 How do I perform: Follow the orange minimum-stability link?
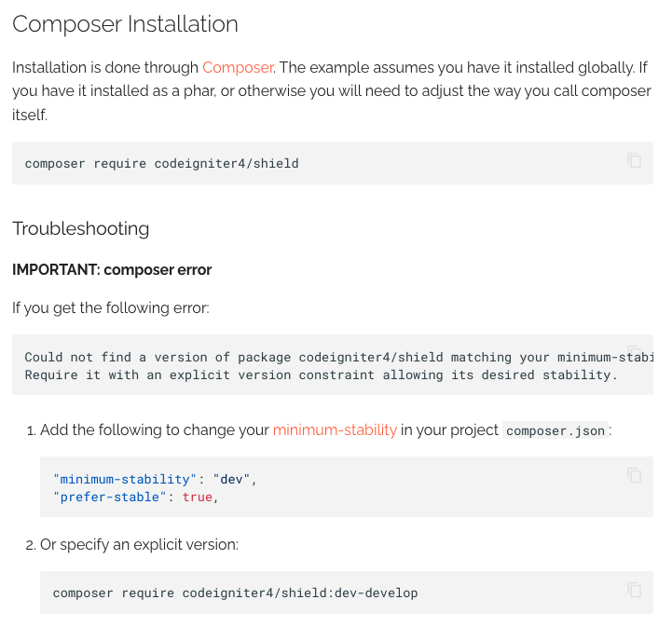(x=335, y=429)
